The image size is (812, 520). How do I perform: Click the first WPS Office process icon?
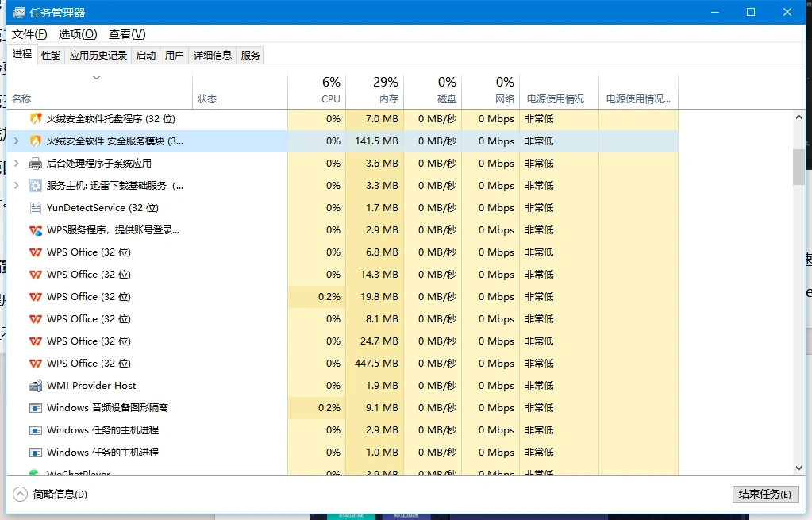coord(36,252)
